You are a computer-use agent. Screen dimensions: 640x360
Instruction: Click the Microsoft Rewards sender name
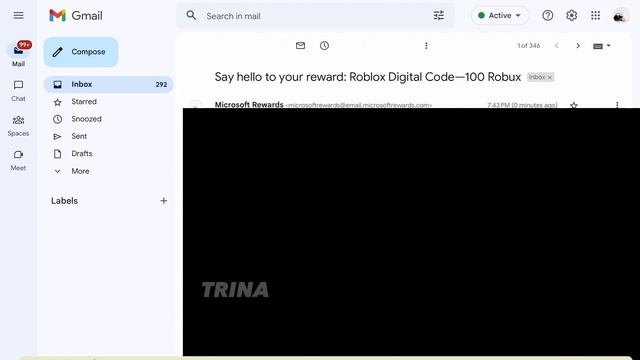coord(249,104)
